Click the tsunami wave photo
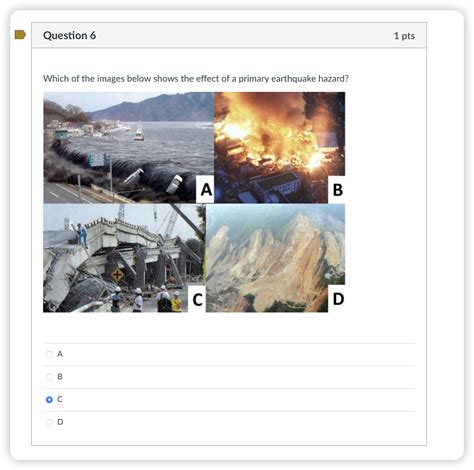Screen dimensions: 474x470 coord(128,148)
